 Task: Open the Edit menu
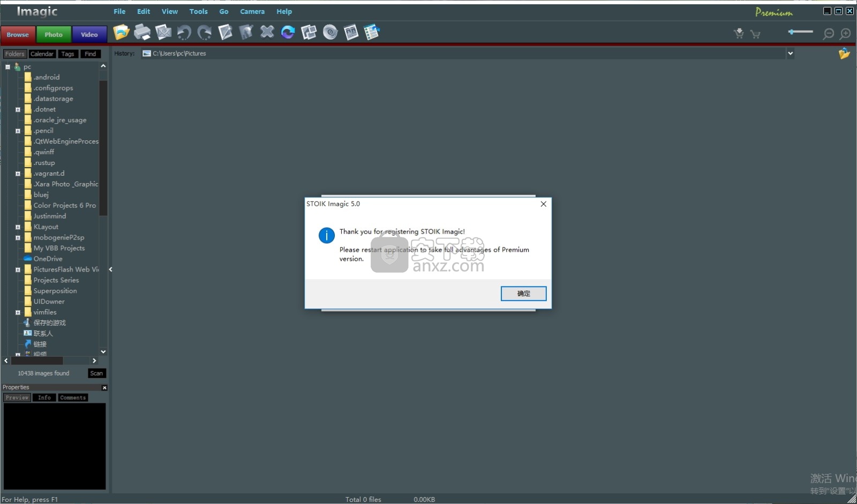(x=144, y=11)
